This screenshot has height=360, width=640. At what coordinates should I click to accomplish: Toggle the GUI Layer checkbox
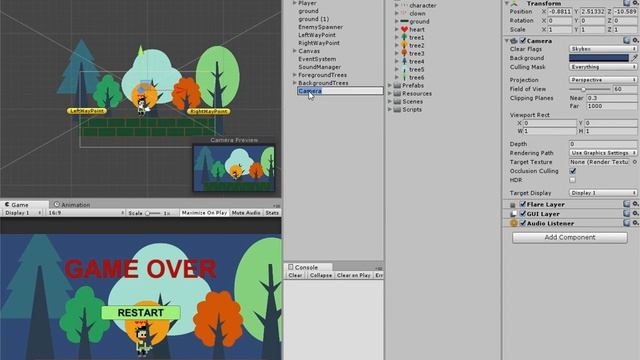point(523,213)
